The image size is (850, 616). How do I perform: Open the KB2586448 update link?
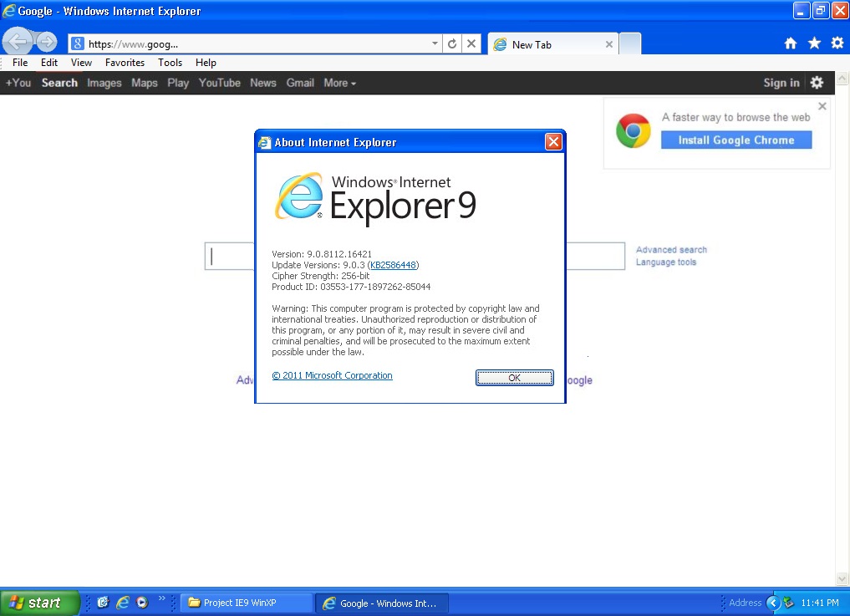tap(393, 265)
